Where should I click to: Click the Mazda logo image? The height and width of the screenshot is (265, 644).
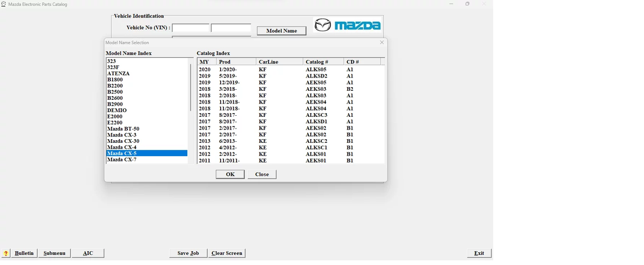(x=347, y=25)
